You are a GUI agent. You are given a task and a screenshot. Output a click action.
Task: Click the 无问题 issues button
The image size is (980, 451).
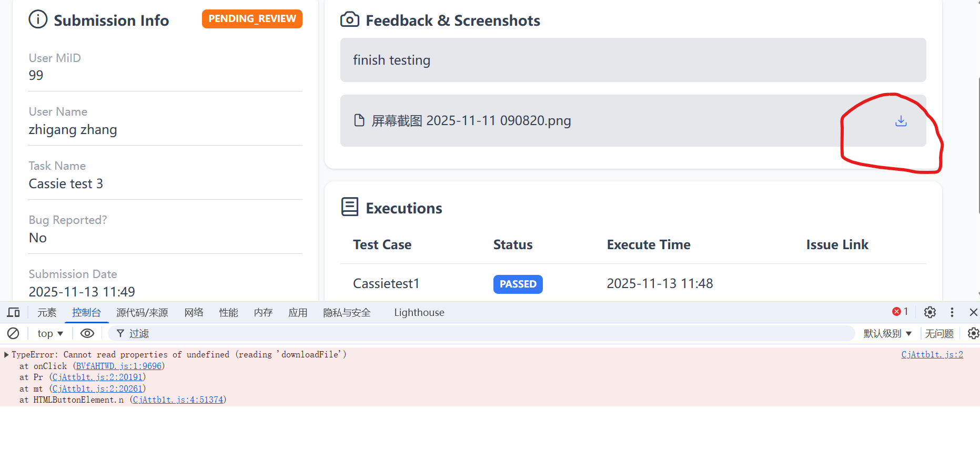point(939,333)
